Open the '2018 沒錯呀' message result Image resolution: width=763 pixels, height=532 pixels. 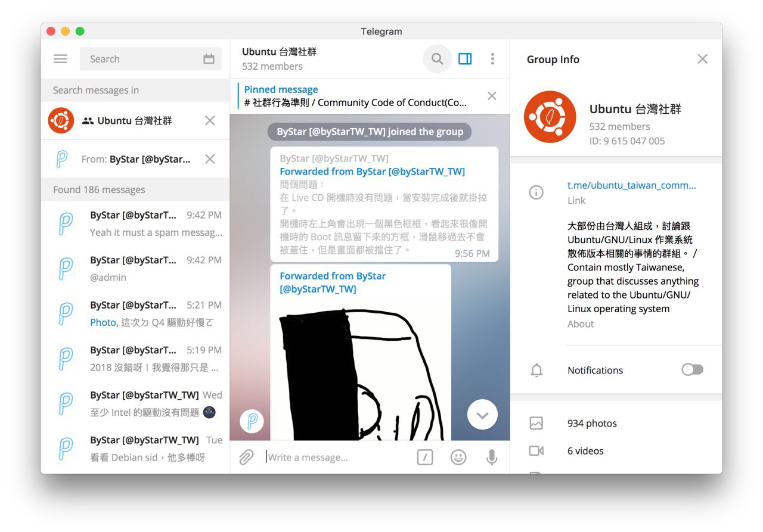pyautogui.click(x=135, y=359)
